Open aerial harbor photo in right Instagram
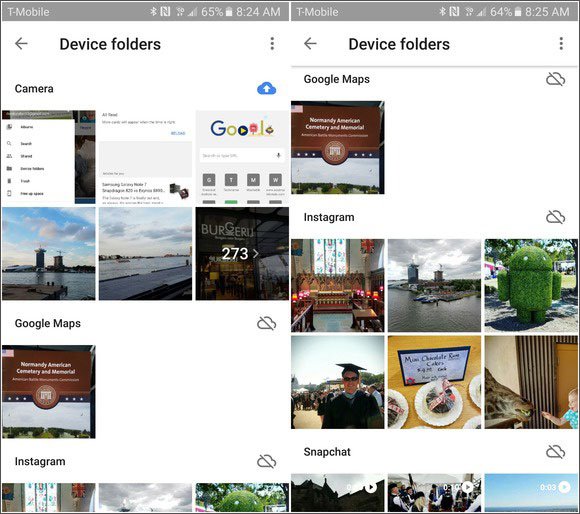The height and width of the screenshot is (514, 580). click(434, 285)
